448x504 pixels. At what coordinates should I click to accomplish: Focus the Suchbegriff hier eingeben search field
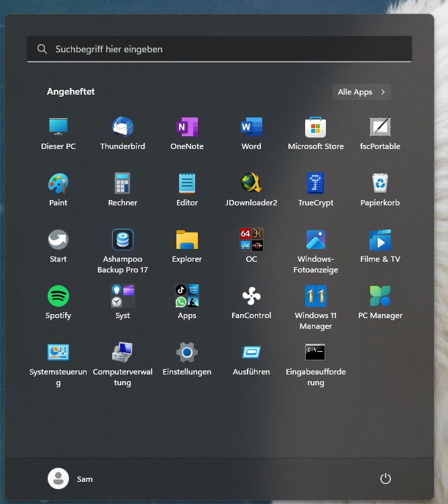(x=219, y=49)
